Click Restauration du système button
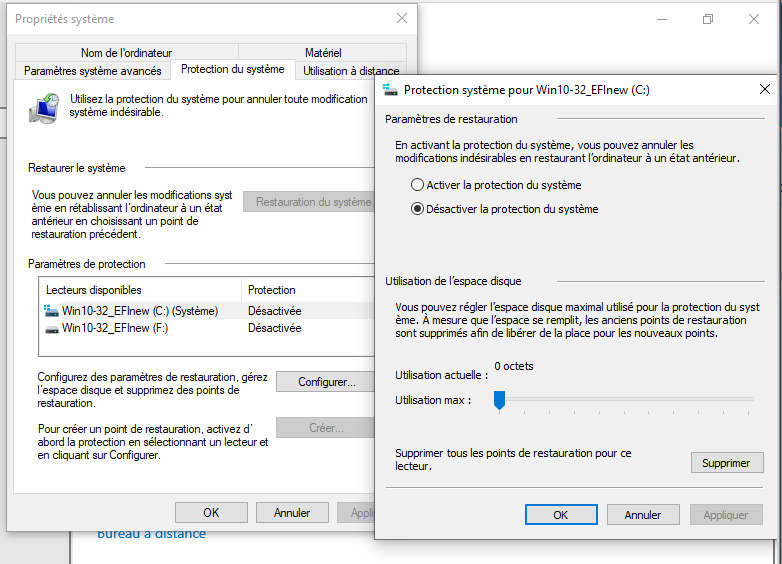The height and width of the screenshot is (564, 782). 309,202
